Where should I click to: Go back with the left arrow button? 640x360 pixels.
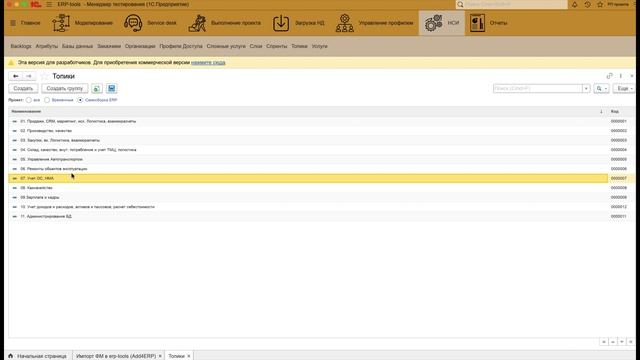pos(16,76)
